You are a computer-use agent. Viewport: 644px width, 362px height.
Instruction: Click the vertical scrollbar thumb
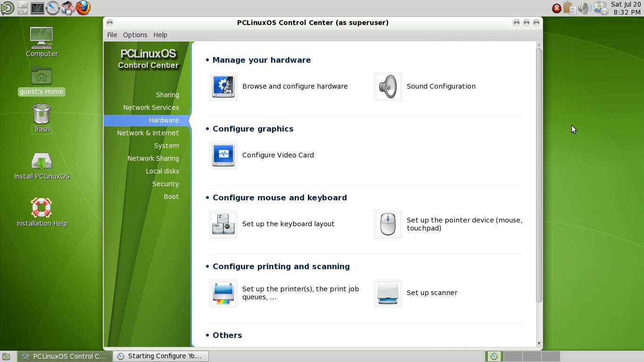point(539,175)
